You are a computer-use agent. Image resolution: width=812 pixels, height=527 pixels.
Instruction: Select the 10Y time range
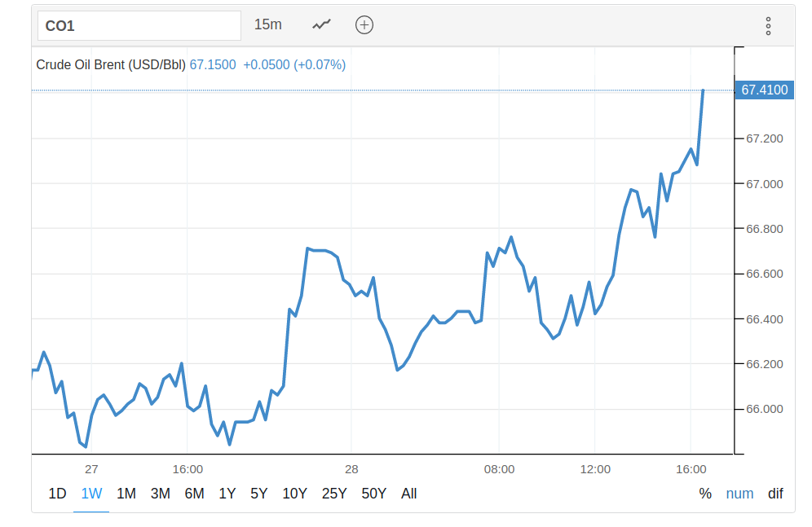(x=294, y=494)
